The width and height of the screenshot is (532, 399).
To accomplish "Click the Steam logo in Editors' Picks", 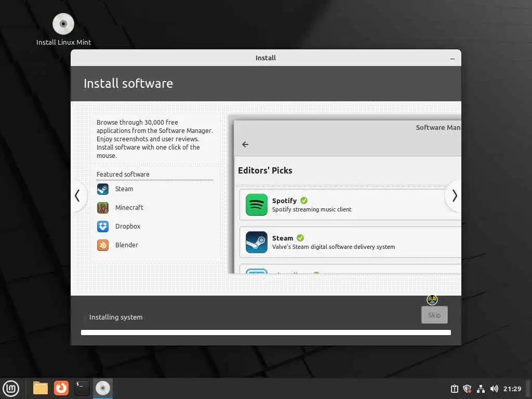I will pyautogui.click(x=257, y=242).
